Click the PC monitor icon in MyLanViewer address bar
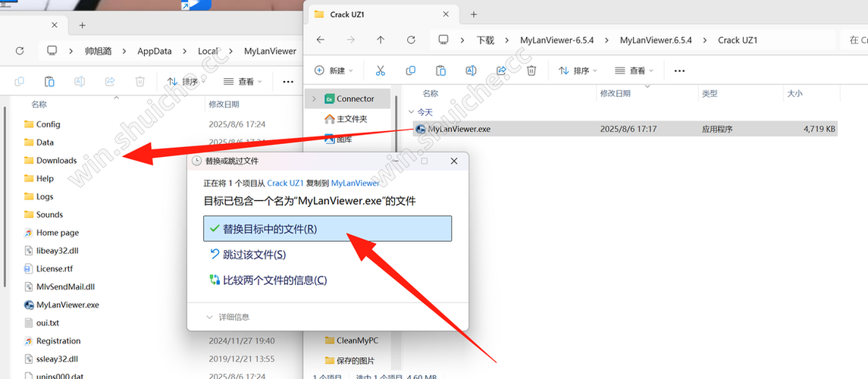 pos(52,51)
